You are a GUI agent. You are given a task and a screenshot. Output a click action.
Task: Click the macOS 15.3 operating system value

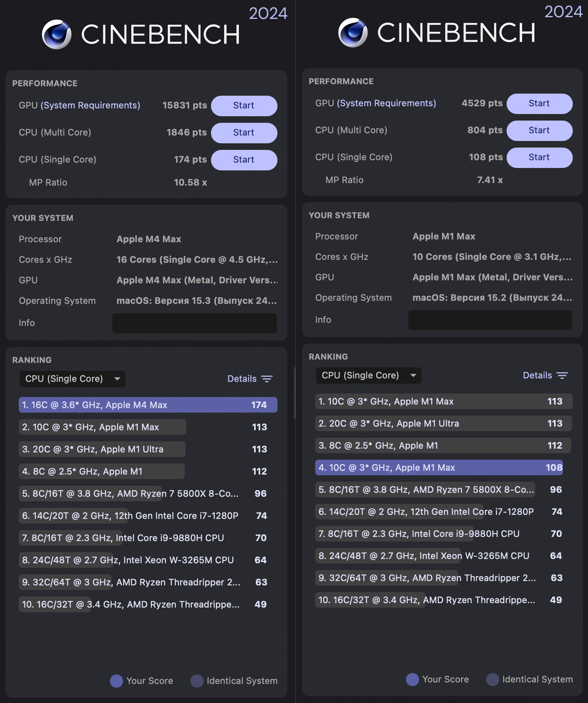[197, 301]
